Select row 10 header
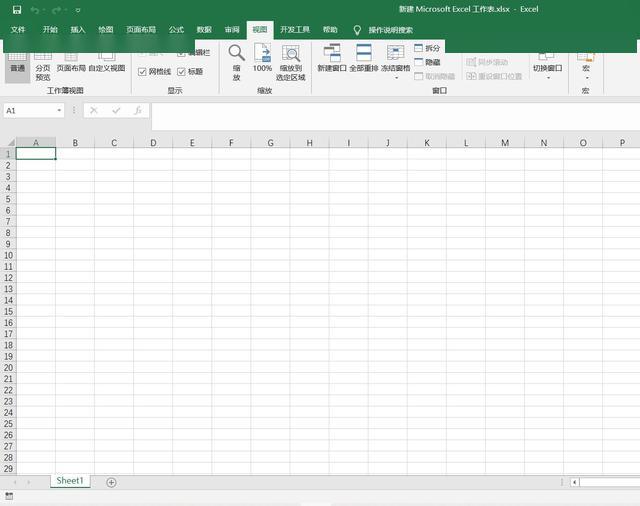This screenshot has width=640, height=506. click(8, 255)
